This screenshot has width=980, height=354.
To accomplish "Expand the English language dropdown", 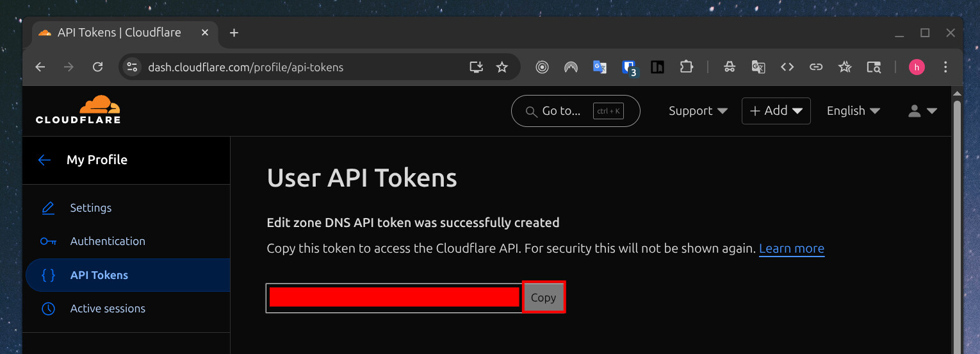I will tap(853, 111).
